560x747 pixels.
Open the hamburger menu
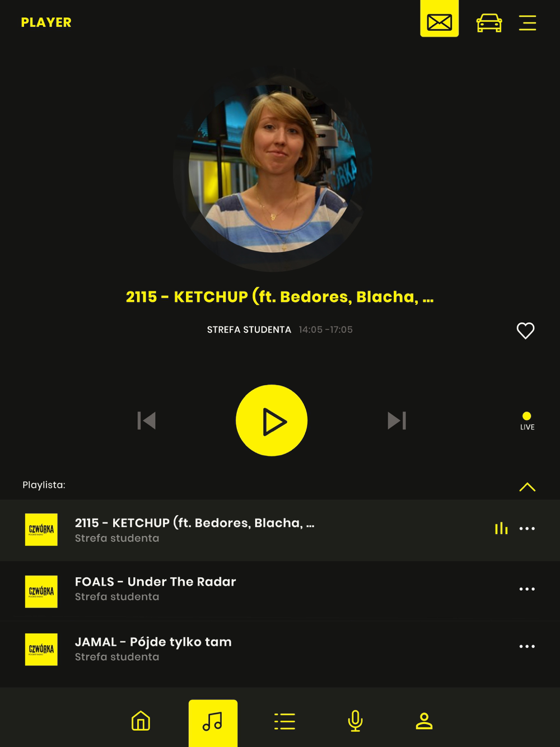(x=528, y=23)
